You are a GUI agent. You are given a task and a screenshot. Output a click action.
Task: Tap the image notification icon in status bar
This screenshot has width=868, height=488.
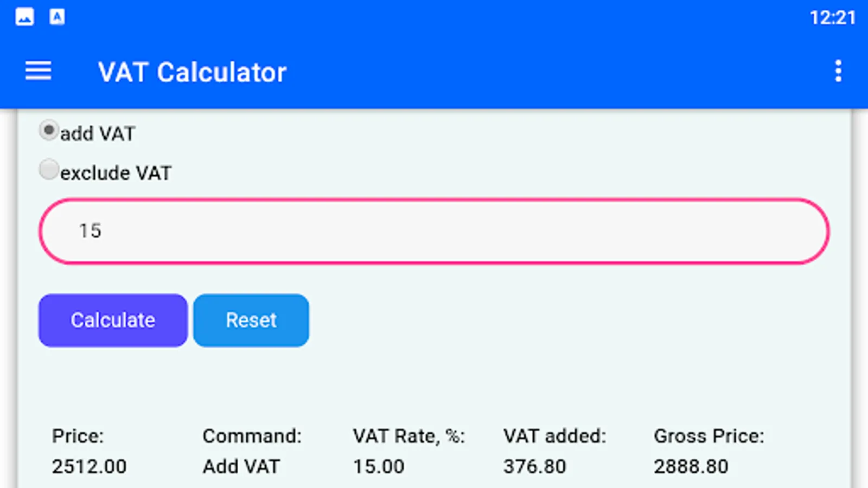pyautogui.click(x=24, y=17)
